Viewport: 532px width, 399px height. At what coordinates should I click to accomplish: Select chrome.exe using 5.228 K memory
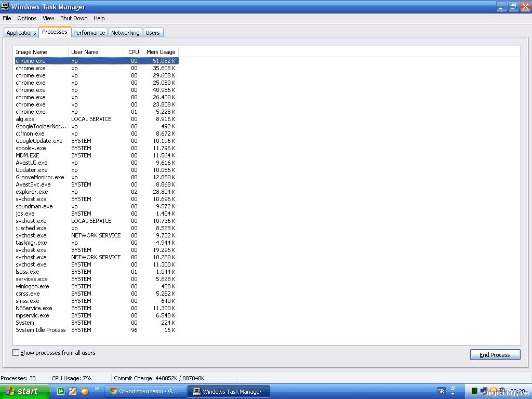pyautogui.click(x=96, y=112)
